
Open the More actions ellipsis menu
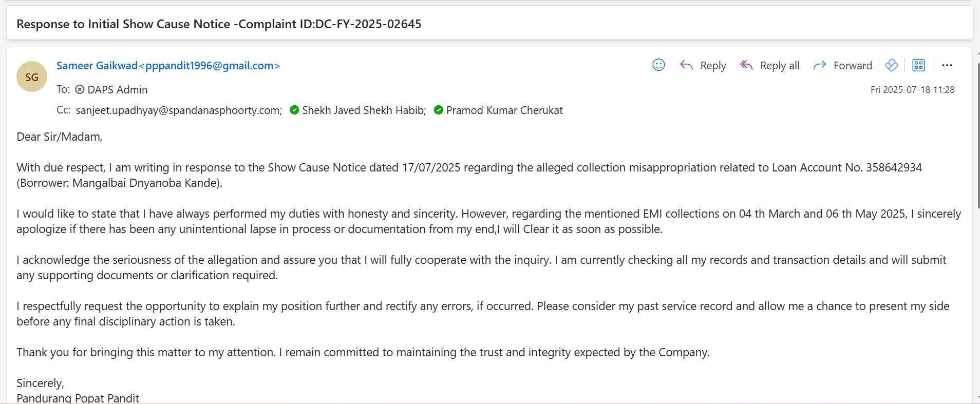tap(947, 65)
